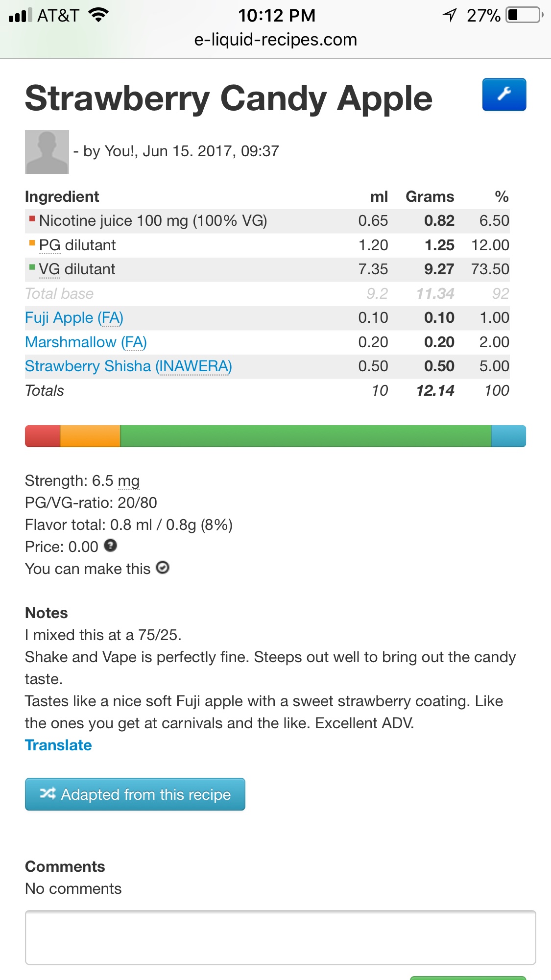Click the 'You can make this' checkmark icon
This screenshot has height=980, width=551.
pyautogui.click(x=163, y=568)
